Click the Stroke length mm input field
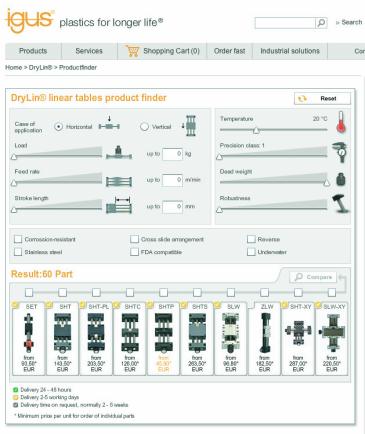365x434 pixels. point(172,206)
